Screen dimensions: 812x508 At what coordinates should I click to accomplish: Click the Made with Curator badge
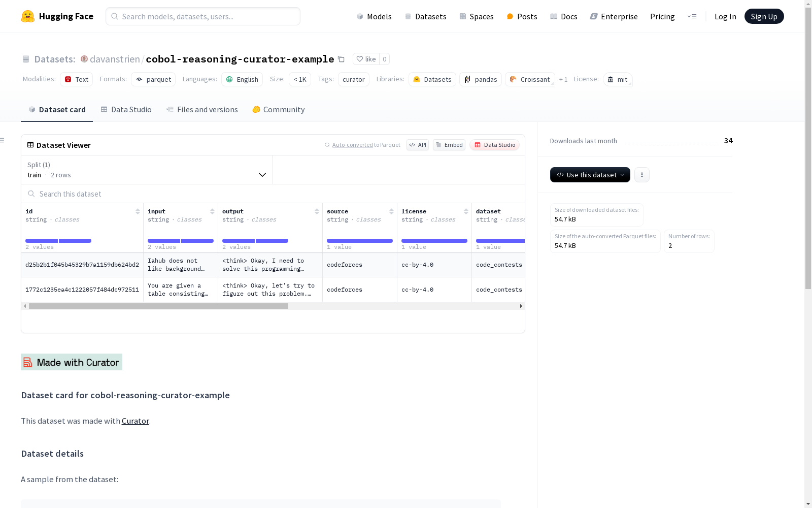72,362
